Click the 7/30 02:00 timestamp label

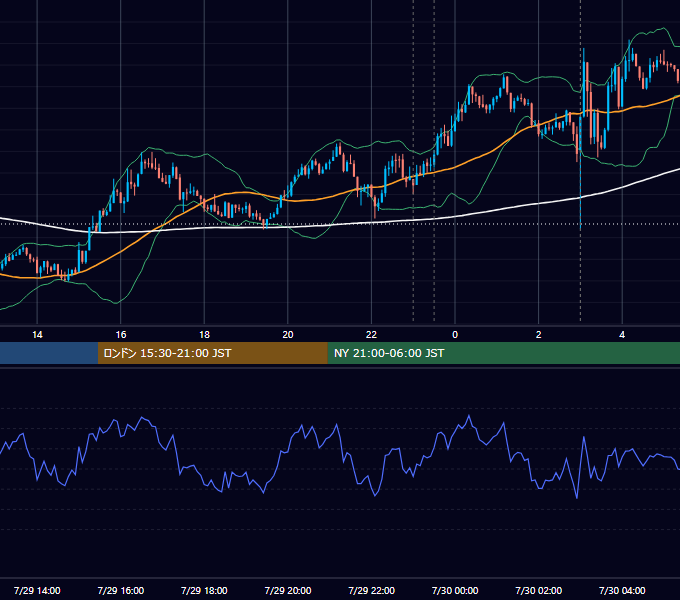[x=539, y=590]
